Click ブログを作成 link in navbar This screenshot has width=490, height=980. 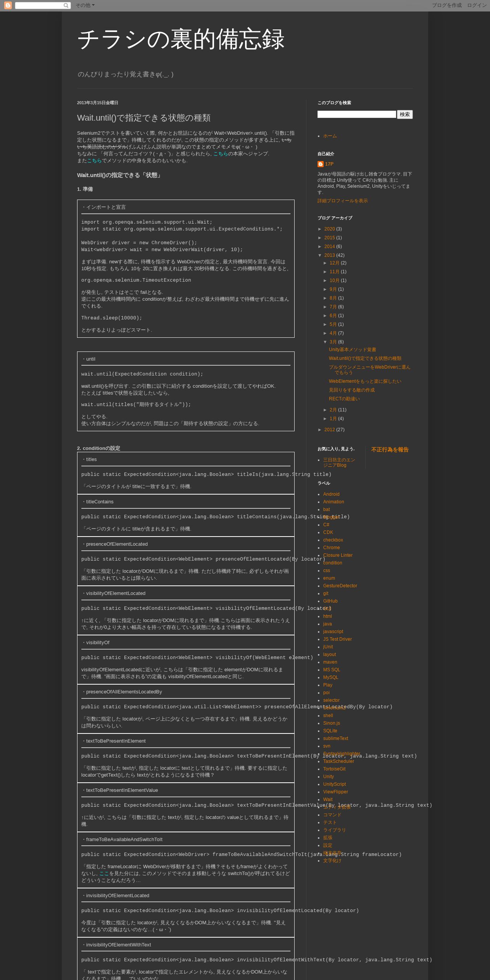pyautogui.click(x=446, y=5)
